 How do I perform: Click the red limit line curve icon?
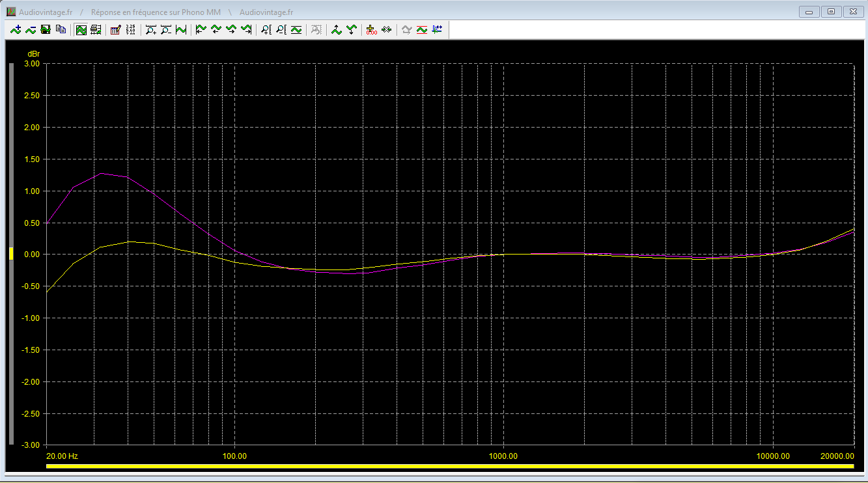(x=421, y=29)
